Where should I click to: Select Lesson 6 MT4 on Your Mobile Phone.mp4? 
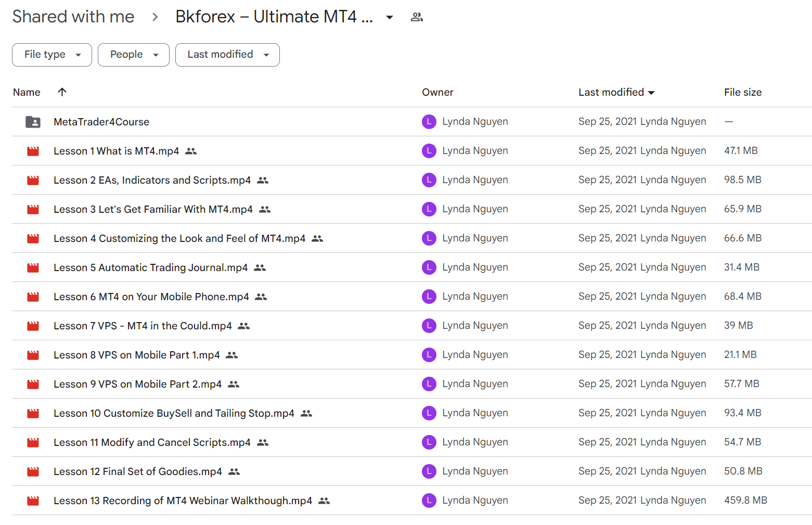151,297
